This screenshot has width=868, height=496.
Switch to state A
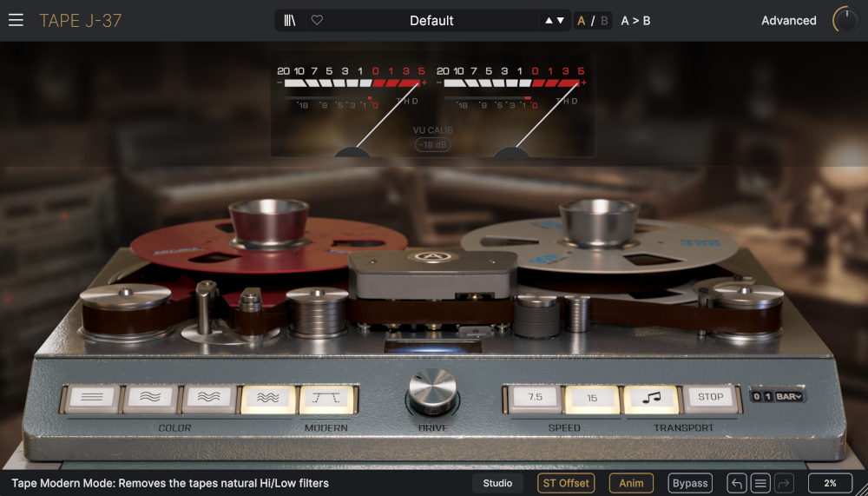click(582, 21)
